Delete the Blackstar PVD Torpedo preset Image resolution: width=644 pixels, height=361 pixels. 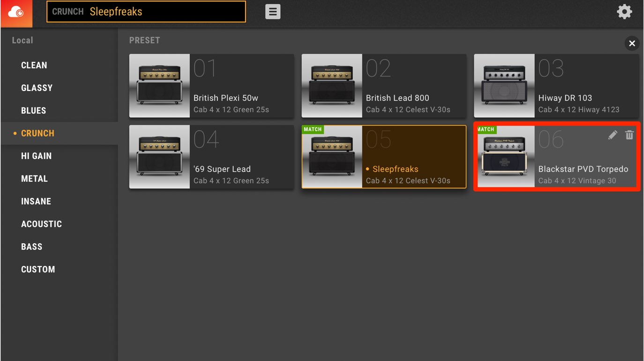(x=629, y=135)
